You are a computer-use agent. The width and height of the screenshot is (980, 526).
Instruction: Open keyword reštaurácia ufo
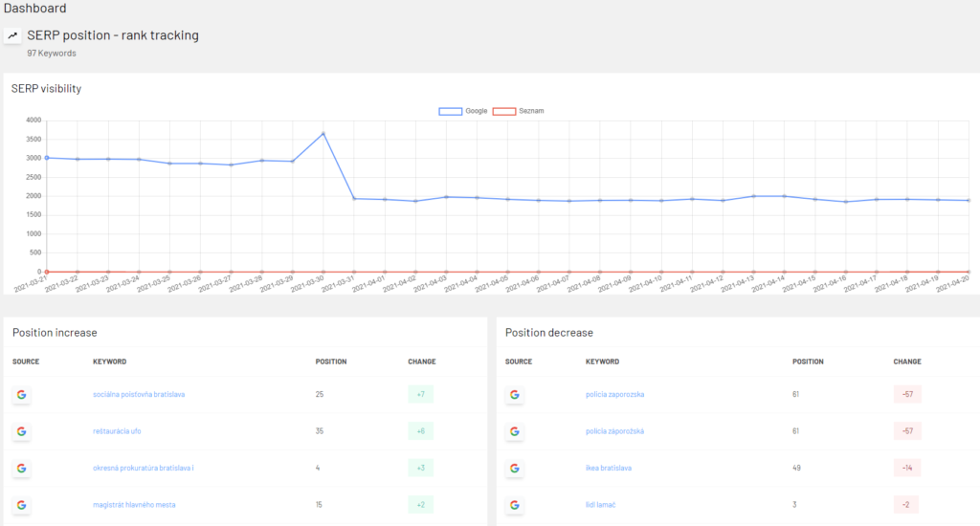(x=117, y=431)
